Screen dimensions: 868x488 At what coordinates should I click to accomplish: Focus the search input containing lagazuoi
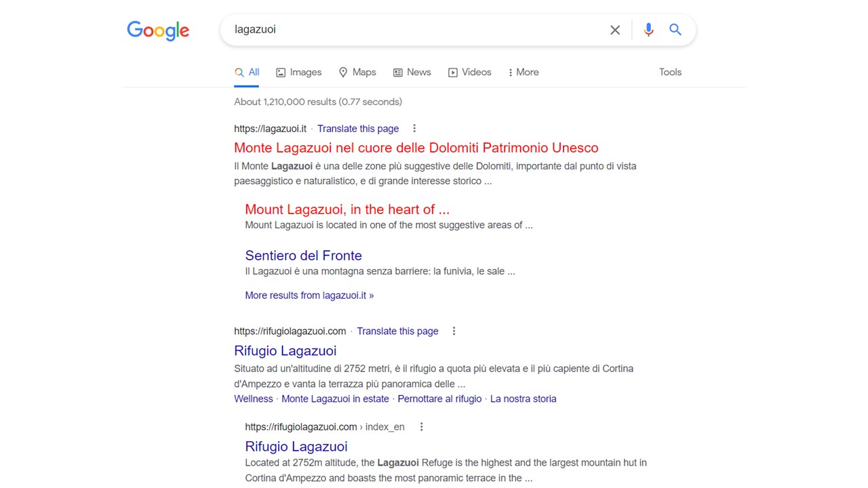coord(414,30)
